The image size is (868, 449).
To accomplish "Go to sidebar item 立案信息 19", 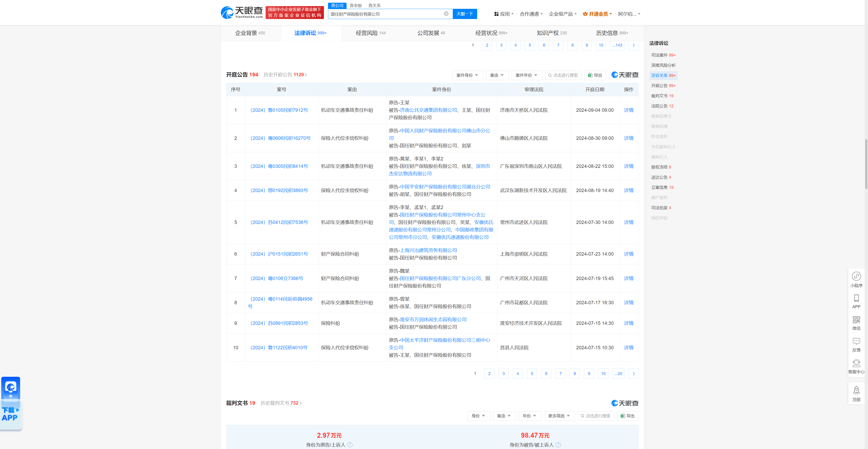I will (x=662, y=188).
